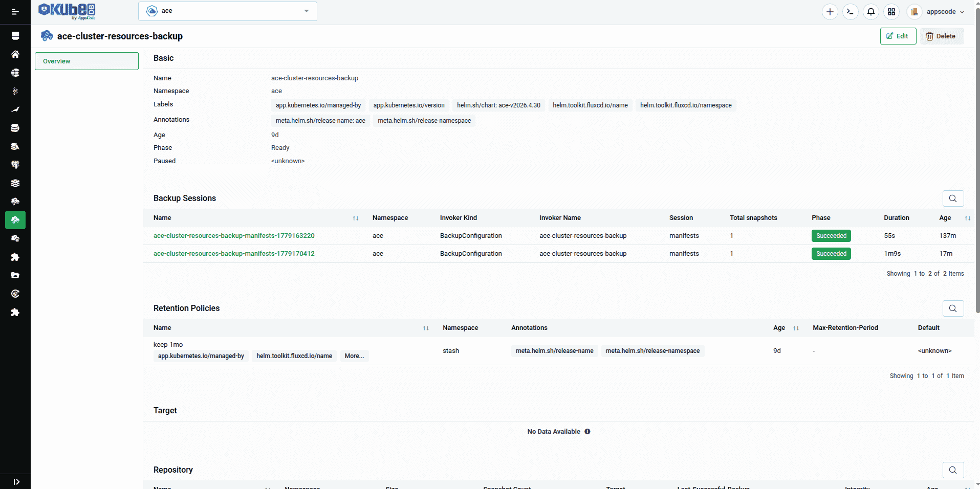The width and height of the screenshot is (980, 489).
Task: Sort Backup Sessions by Name
Action: point(356,218)
